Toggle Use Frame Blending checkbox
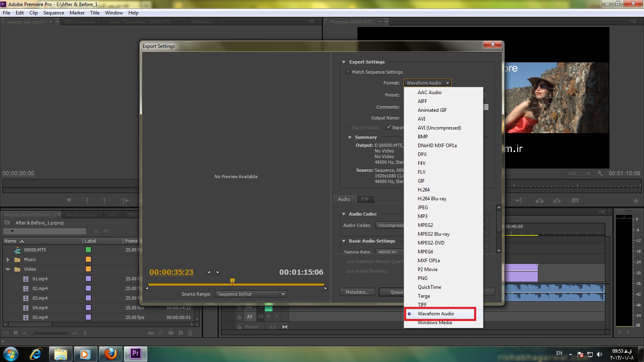 (342, 271)
